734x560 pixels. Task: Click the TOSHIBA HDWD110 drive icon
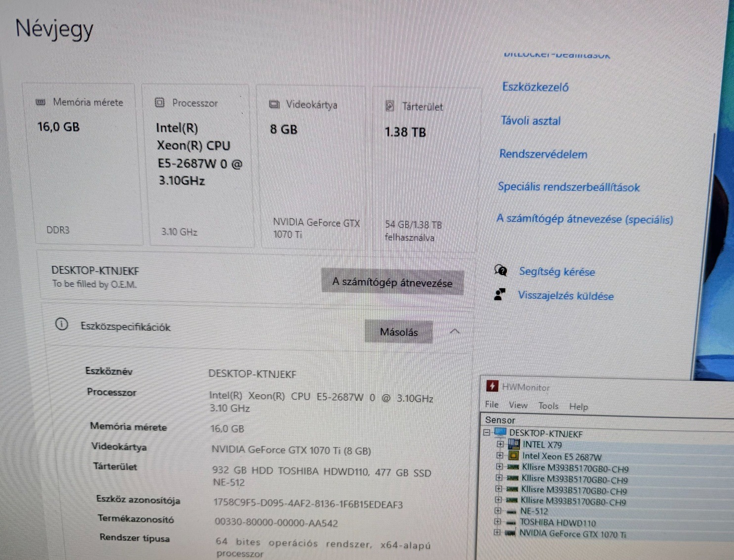click(511, 522)
